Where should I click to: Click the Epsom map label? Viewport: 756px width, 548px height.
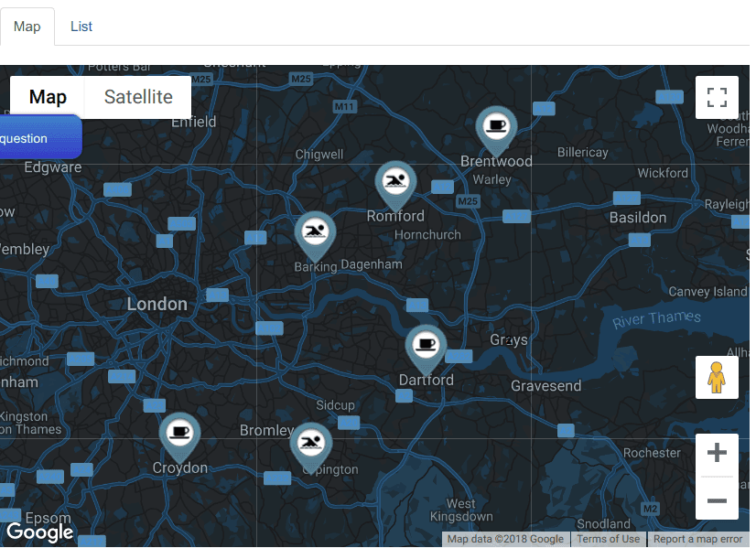(x=49, y=518)
